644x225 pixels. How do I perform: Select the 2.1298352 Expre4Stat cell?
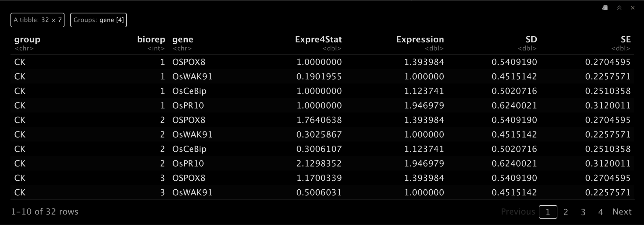[x=319, y=163]
